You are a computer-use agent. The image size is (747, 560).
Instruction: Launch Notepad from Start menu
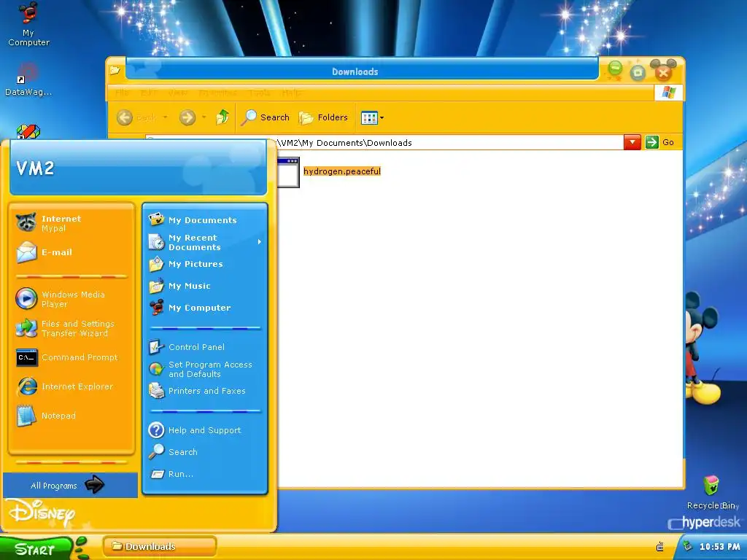point(71,415)
